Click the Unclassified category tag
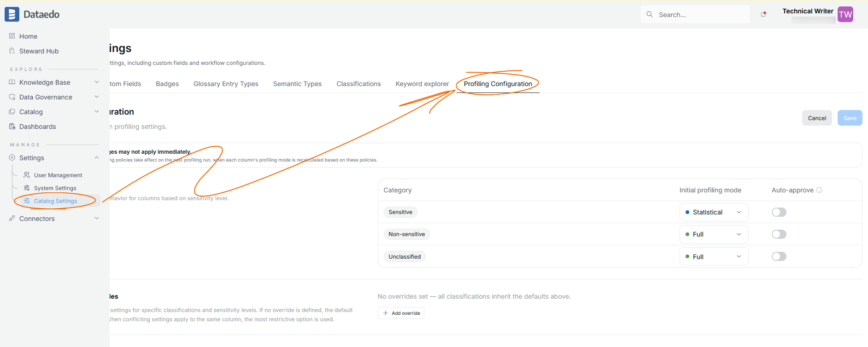 pos(405,256)
